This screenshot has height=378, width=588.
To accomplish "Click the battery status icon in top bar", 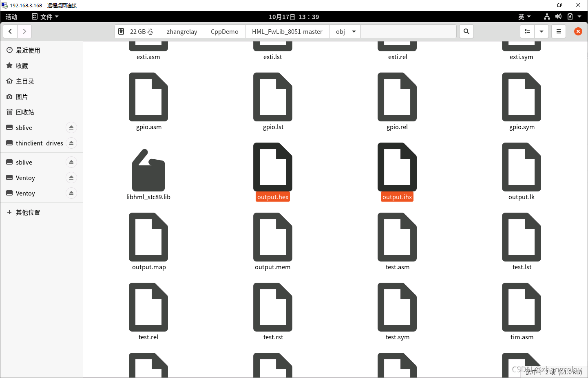I will tap(570, 17).
